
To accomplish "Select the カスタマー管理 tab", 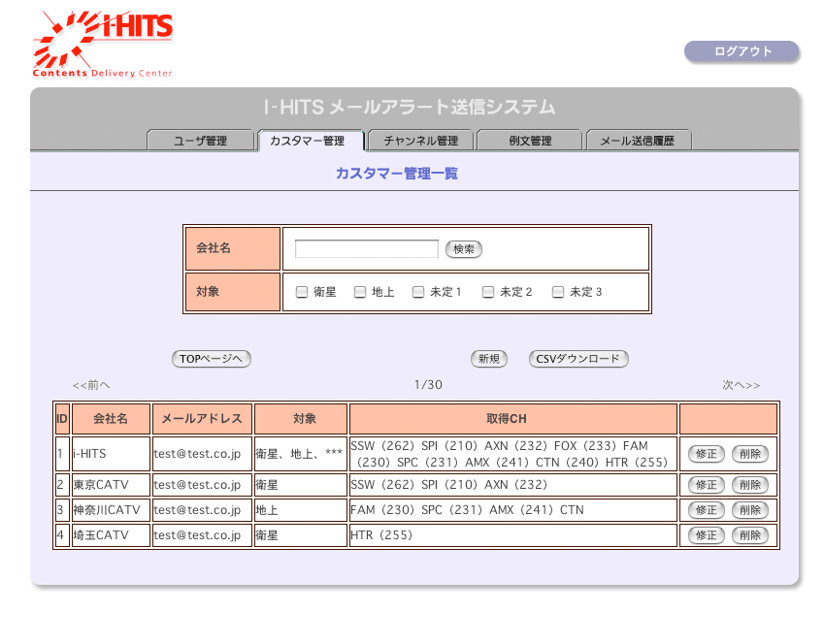I will coord(308,141).
